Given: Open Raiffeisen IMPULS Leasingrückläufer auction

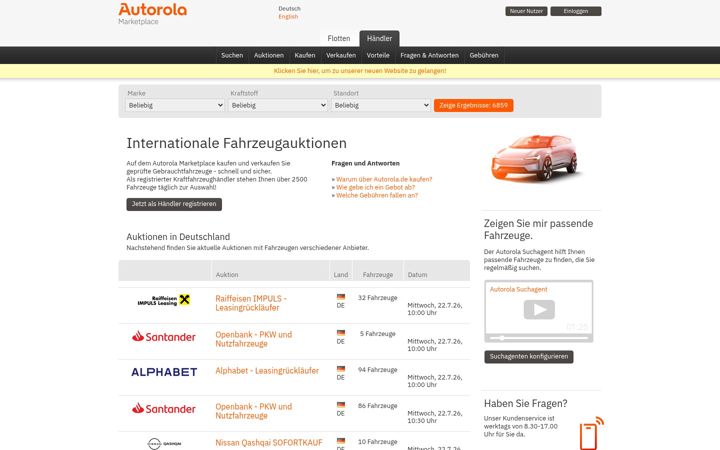Looking at the screenshot, I should [x=251, y=303].
